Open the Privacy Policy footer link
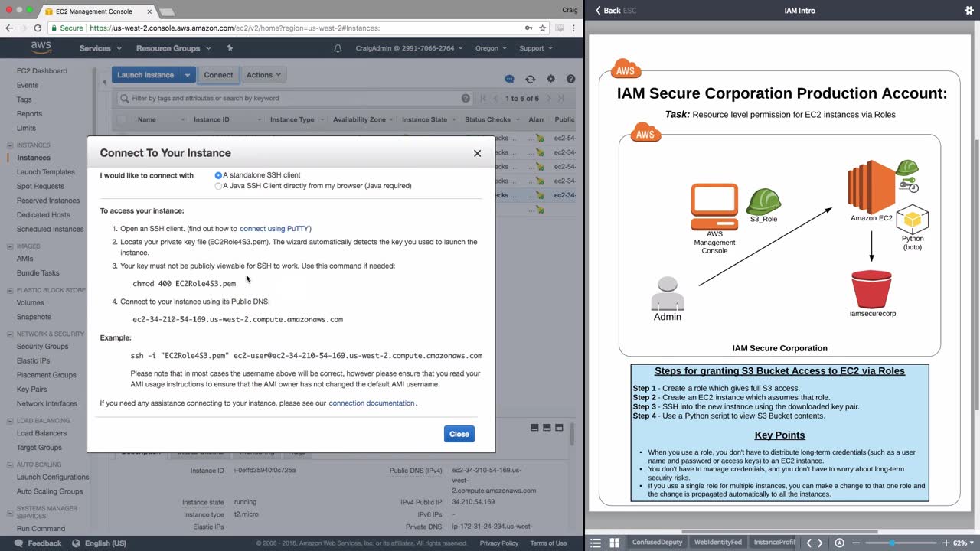 [499, 543]
